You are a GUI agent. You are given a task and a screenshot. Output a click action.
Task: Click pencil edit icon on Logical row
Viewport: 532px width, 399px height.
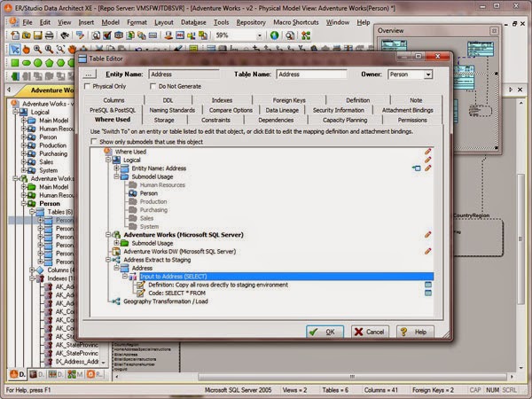tap(428, 160)
